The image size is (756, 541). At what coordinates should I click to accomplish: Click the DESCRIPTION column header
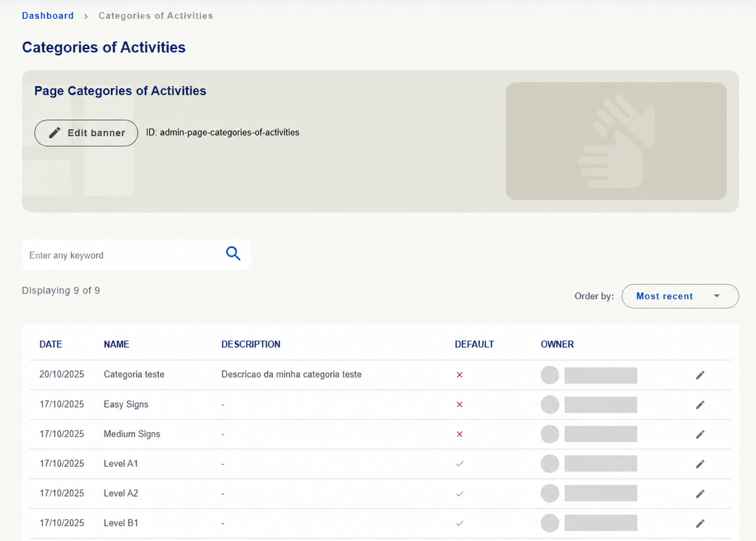point(251,344)
